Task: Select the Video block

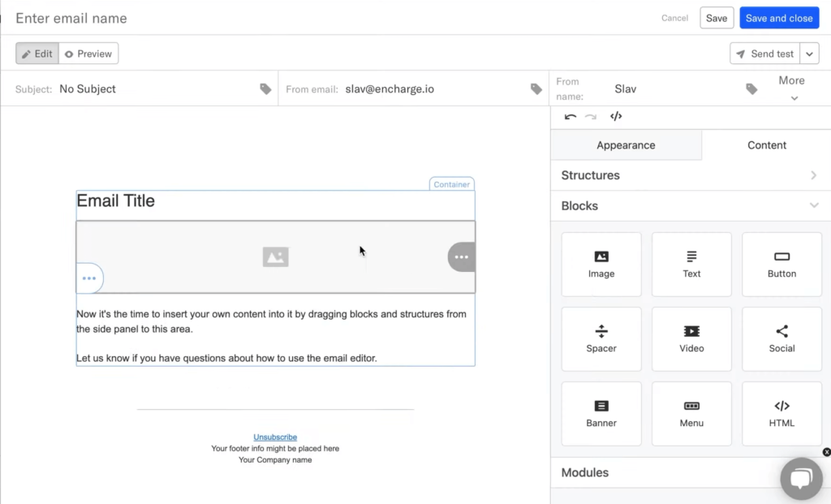Action: click(691, 339)
